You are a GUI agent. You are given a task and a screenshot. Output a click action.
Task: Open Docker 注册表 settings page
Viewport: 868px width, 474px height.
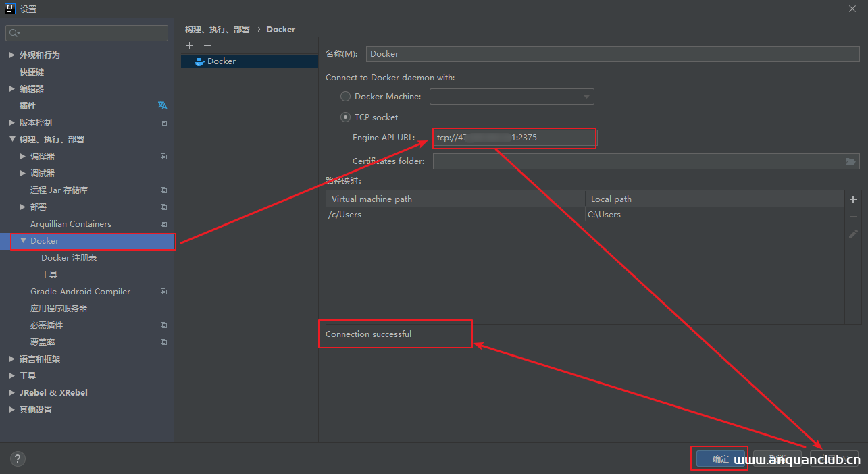point(69,258)
